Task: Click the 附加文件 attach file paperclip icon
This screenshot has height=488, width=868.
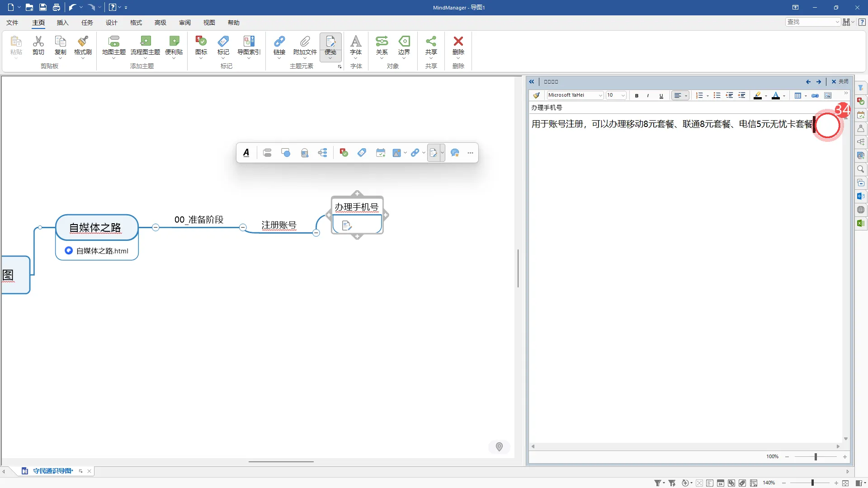Action: 305,42
